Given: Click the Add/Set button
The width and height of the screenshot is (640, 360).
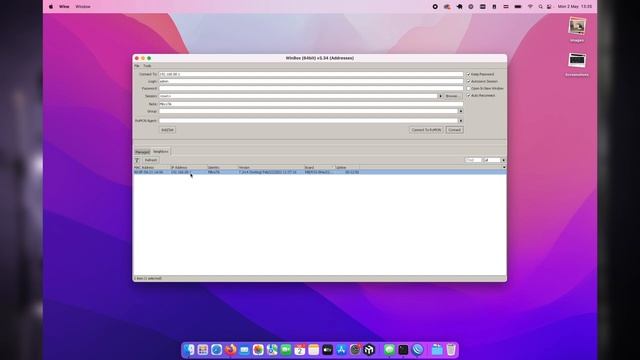Looking at the screenshot, I should 167,130.
